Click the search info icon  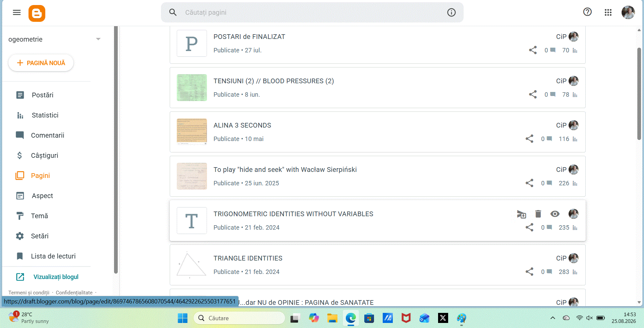[451, 12]
